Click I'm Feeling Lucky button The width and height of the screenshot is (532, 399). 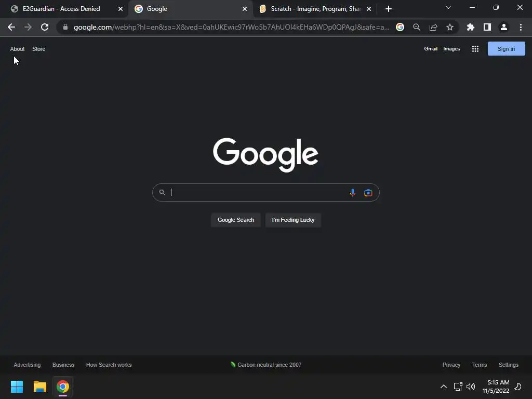(x=293, y=220)
